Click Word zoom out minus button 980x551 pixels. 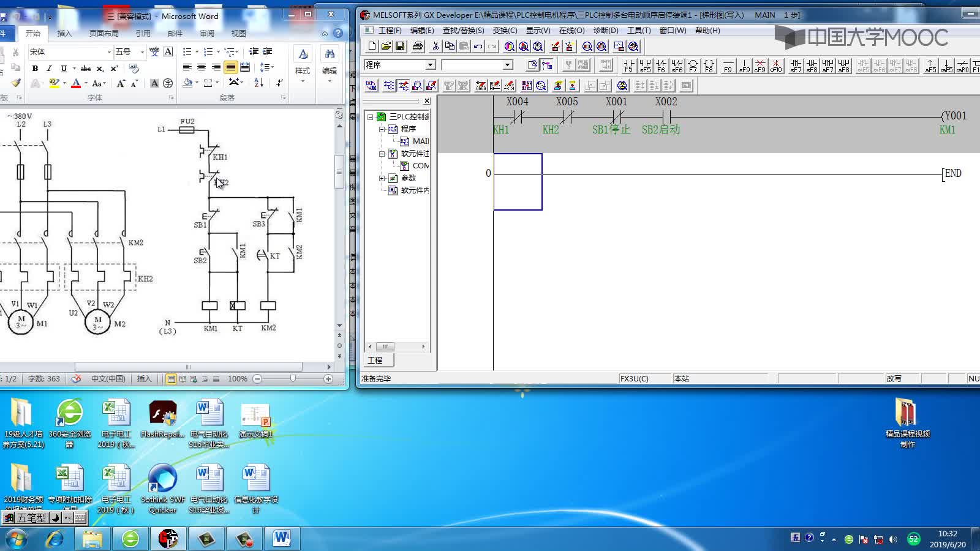[257, 379]
